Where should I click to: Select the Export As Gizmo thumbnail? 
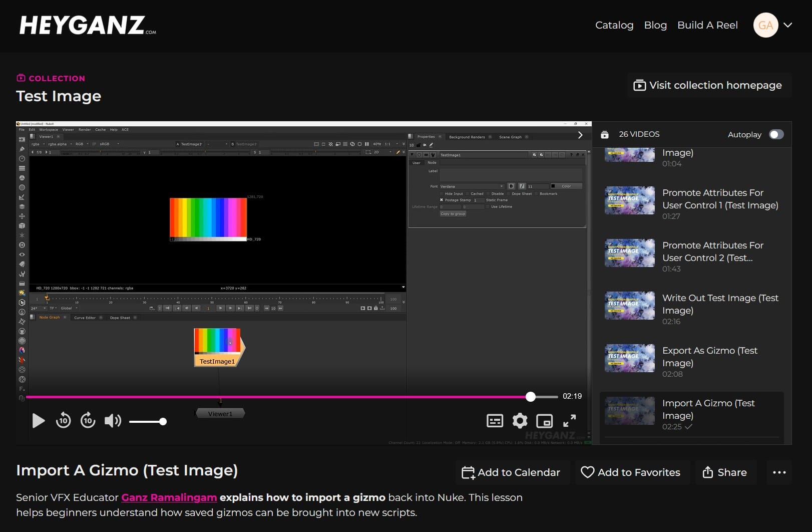(x=630, y=358)
